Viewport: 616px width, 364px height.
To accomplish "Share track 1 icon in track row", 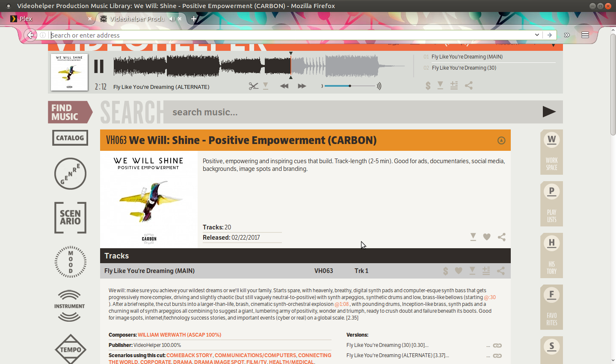I will 501,271.
